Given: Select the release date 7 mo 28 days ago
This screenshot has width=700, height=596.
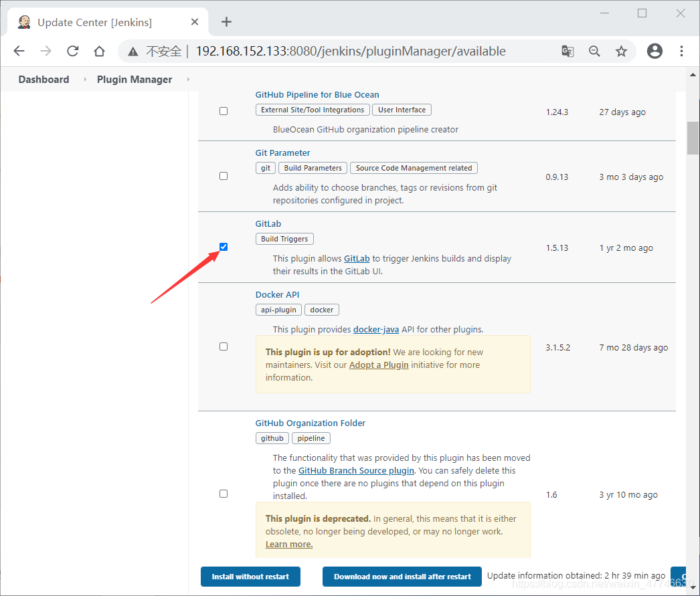Looking at the screenshot, I should pos(634,347).
